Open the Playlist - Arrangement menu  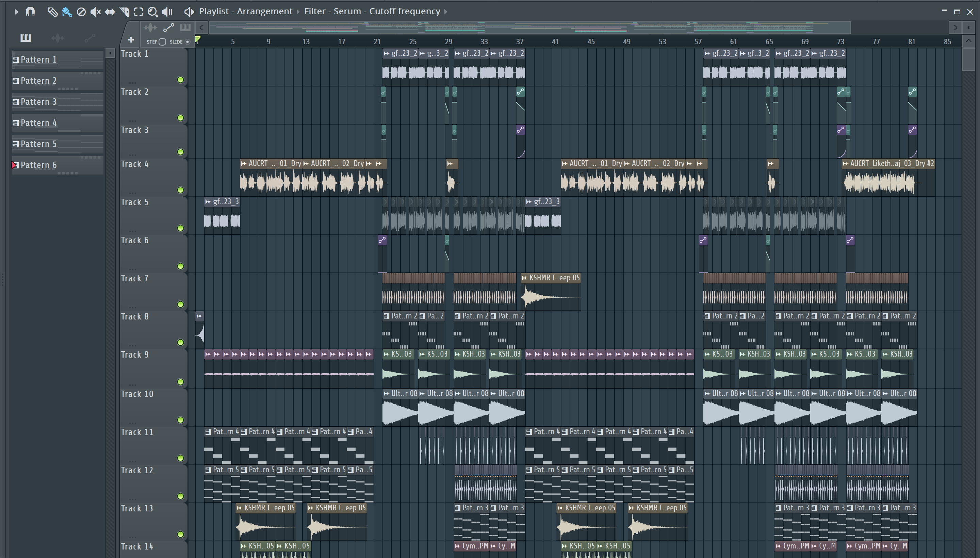pyautogui.click(x=245, y=12)
